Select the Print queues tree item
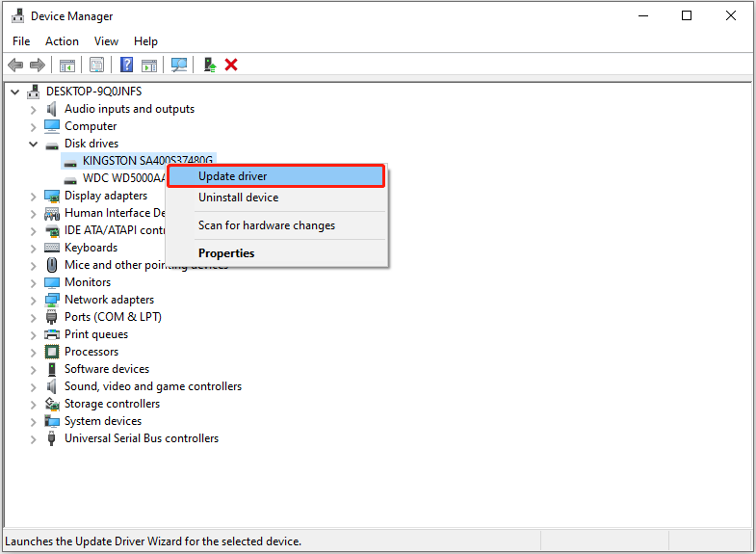This screenshot has height=554, width=756. tap(96, 334)
